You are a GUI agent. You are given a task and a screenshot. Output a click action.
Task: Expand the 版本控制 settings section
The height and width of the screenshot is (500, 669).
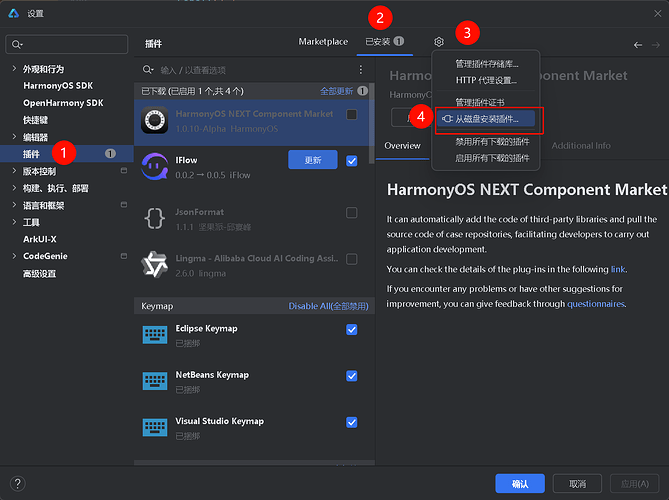[14, 171]
